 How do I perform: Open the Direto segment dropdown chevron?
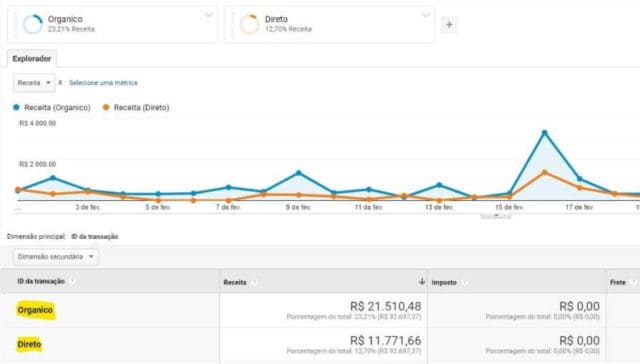[426, 16]
